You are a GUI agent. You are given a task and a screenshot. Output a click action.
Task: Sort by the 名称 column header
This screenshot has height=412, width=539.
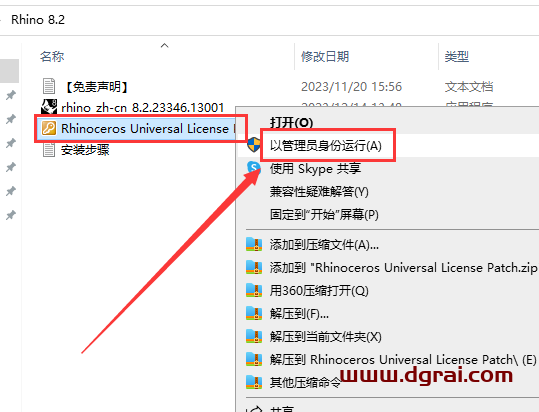click(52, 56)
